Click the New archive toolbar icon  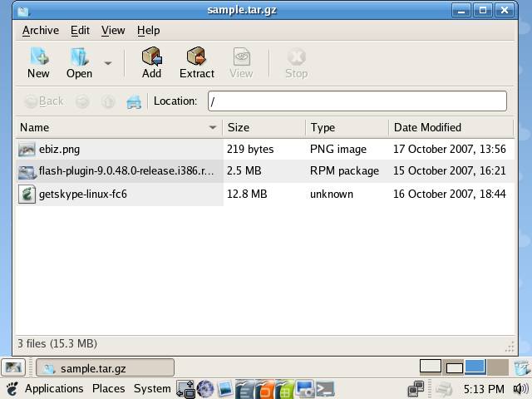[38, 62]
